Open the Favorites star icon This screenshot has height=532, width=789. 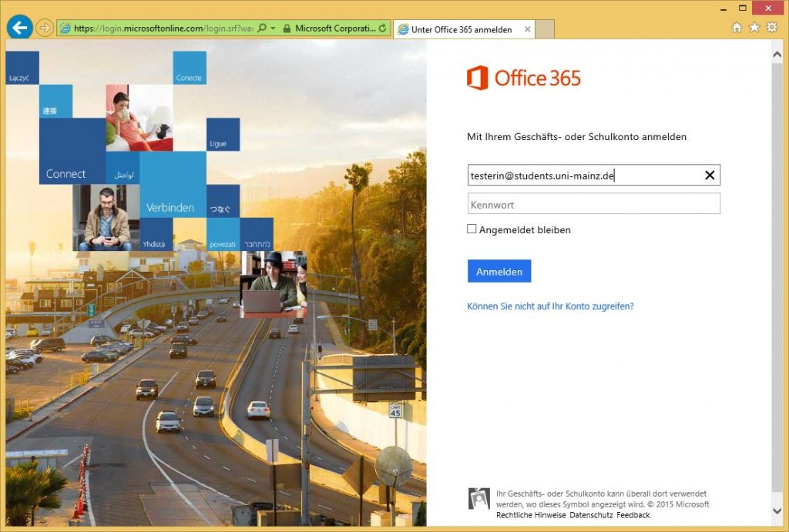[754, 28]
